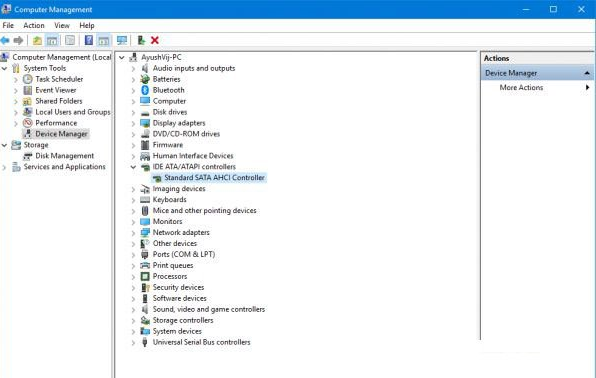
Task: Open the File menu
Action: click(8, 25)
